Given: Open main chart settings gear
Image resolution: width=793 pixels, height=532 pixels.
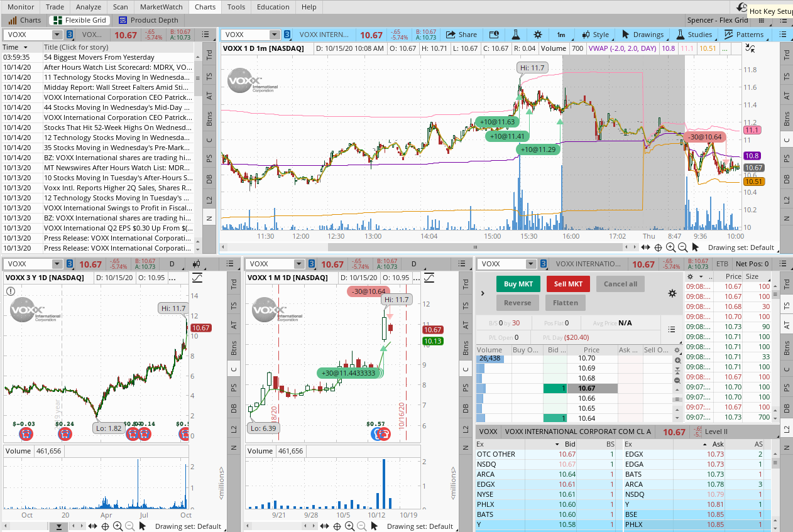Looking at the screenshot, I should [x=537, y=35].
